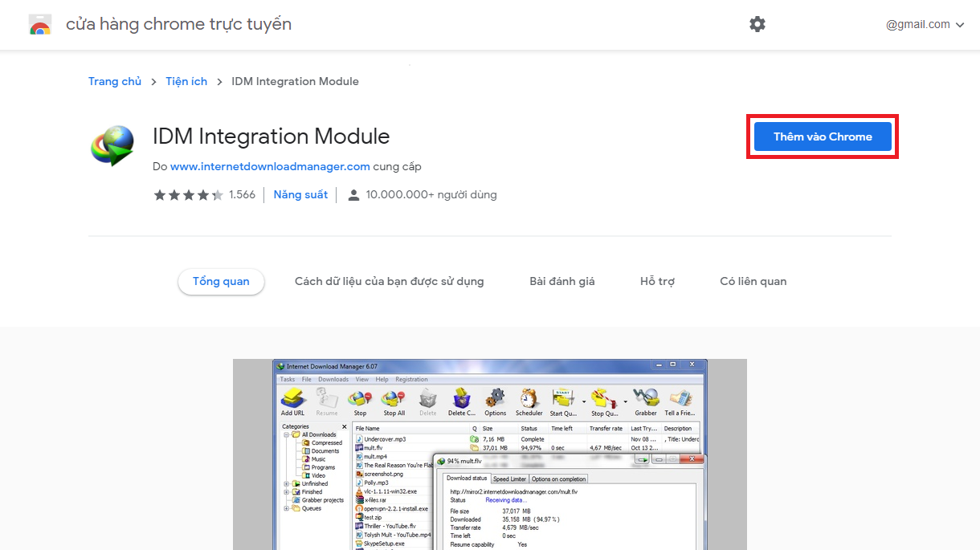The width and height of the screenshot is (980, 550).
Task: Go to Tiện ích breadcrumb
Action: [186, 81]
